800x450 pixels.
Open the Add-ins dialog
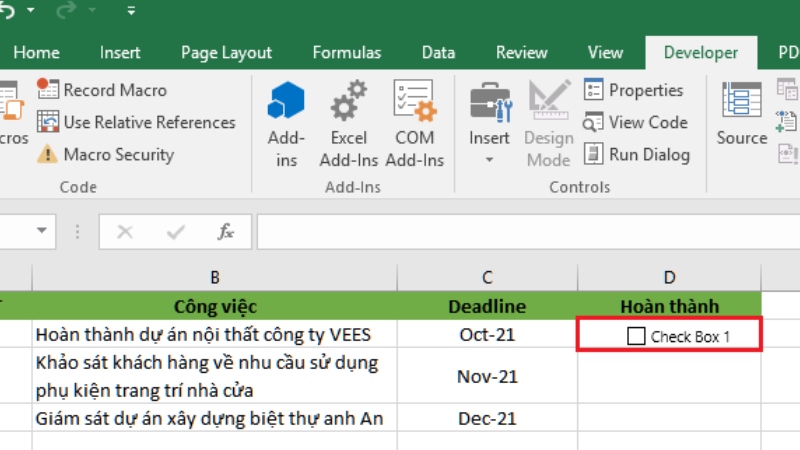287,123
